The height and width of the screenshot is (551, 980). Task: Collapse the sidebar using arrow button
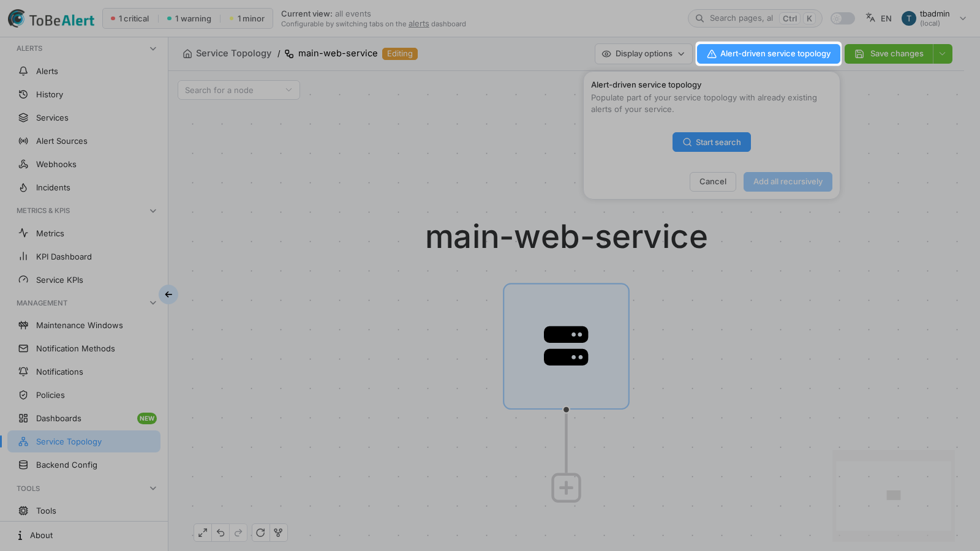click(x=168, y=294)
